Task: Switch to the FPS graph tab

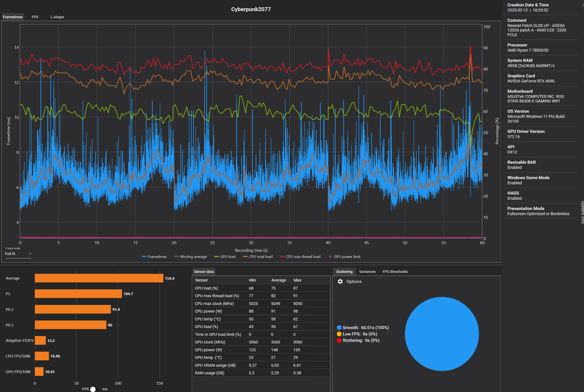Action: coord(35,17)
